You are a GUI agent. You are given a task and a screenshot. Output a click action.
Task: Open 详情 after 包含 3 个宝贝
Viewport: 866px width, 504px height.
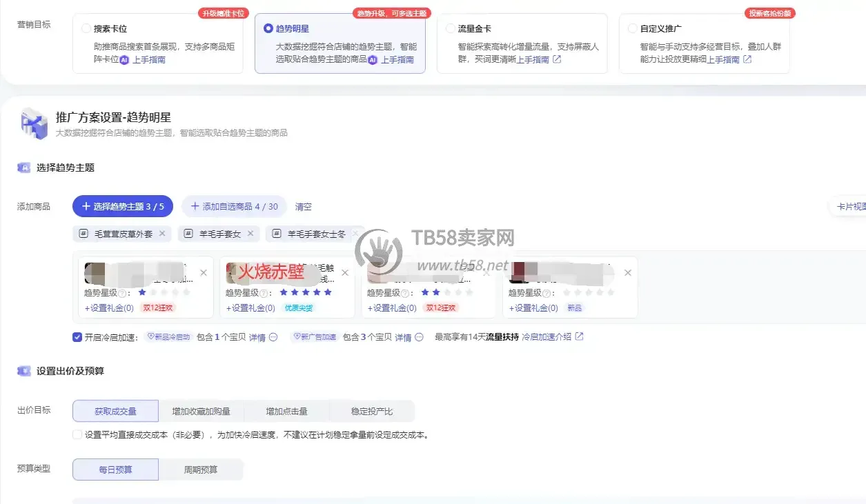click(x=403, y=338)
